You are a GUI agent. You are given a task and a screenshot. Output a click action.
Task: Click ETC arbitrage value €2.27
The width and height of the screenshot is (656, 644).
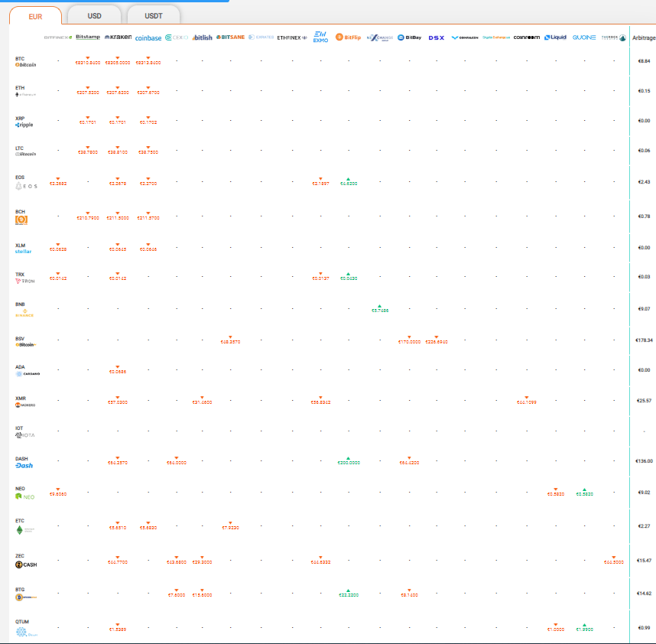644,526
